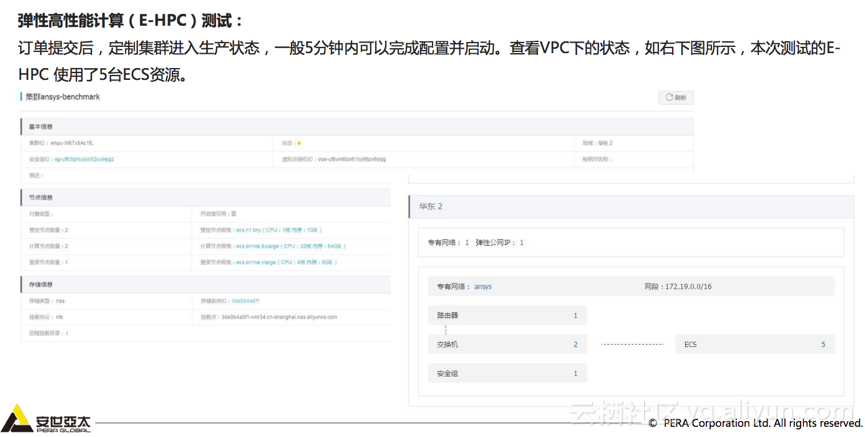Click the ECS instance count 5
Viewport: 865px width, 437px height.
coord(823,344)
